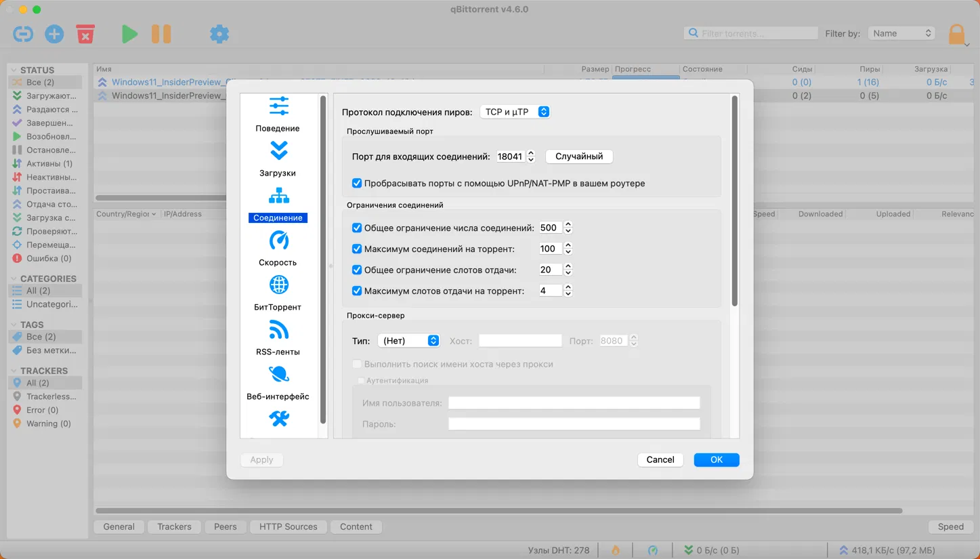Click the proxy Хост input field
This screenshot has height=559, width=980.
520,341
